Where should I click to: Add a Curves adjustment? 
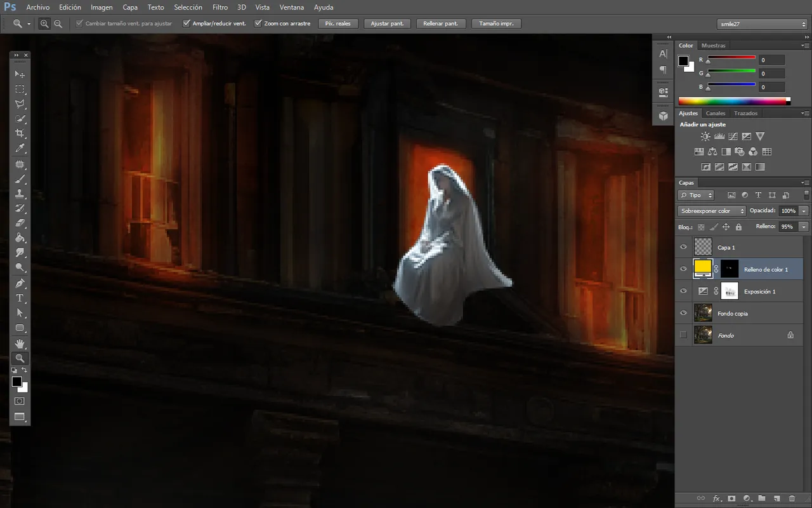[x=733, y=136]
